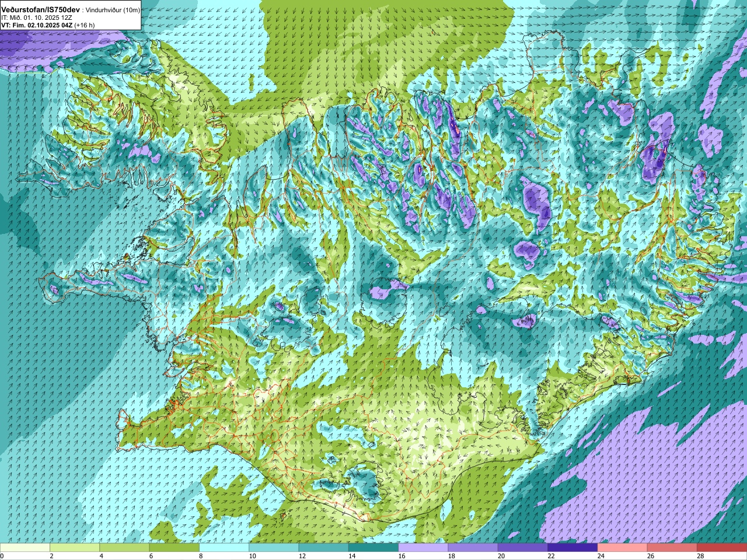747x560 pixels.
Task: Click the 18–20 medium purple legend swatch
Action: coord(473,548)
